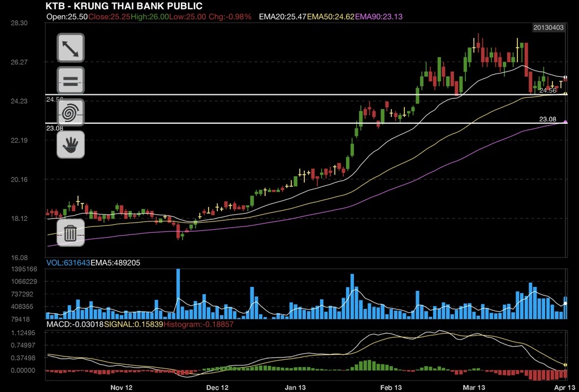Click the 20.16 price axis label

(19, 180)
